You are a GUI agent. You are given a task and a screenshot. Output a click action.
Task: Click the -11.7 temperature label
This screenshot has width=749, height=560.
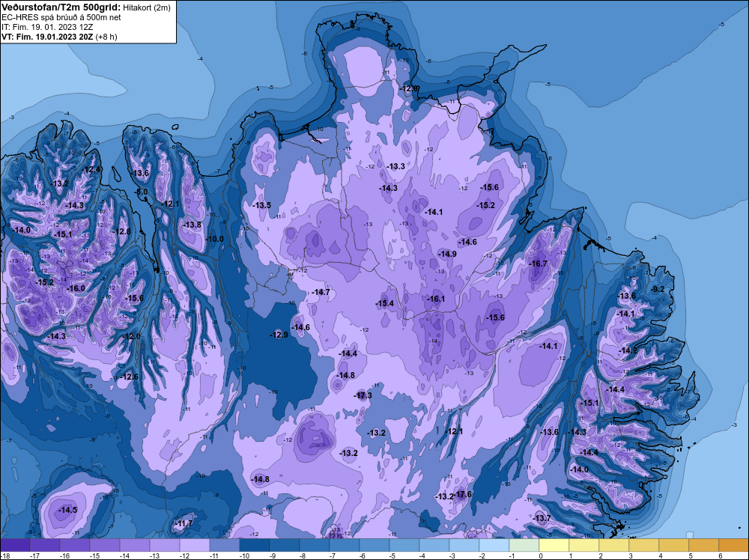pyautogui.click(x=183, y=524)
